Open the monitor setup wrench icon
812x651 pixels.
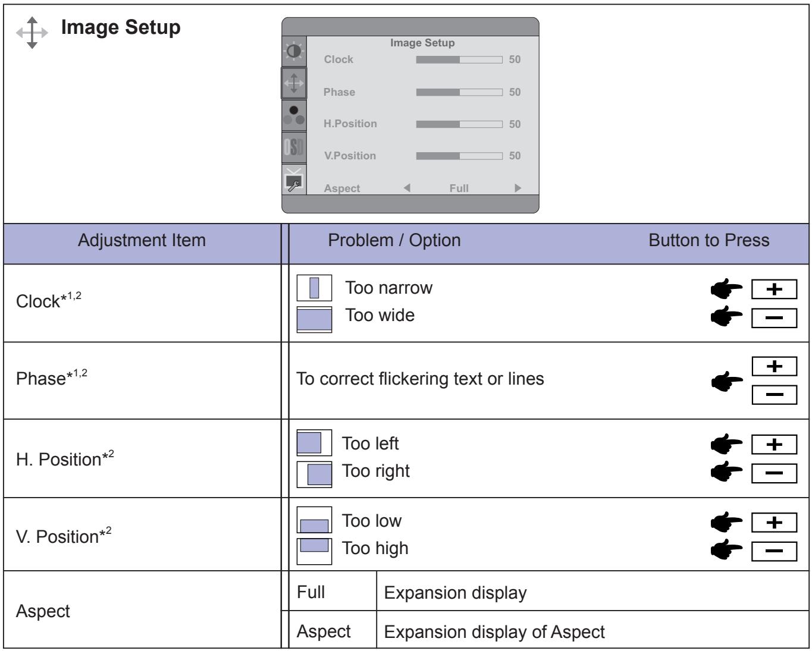click(294, 181)
